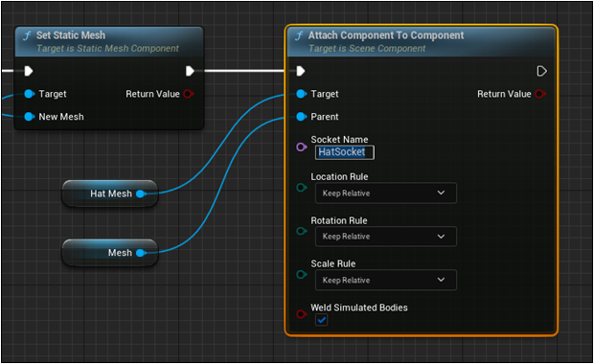This screenshot has width=594, height=364.
Task: Select Set Static Mesh node title
Action: point(71,35)
